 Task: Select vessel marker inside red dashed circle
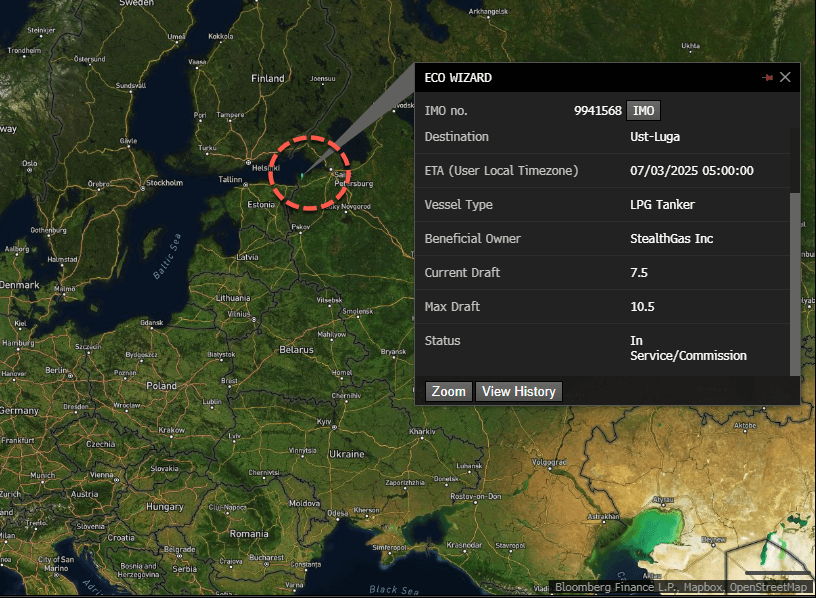tap(301, 175)
